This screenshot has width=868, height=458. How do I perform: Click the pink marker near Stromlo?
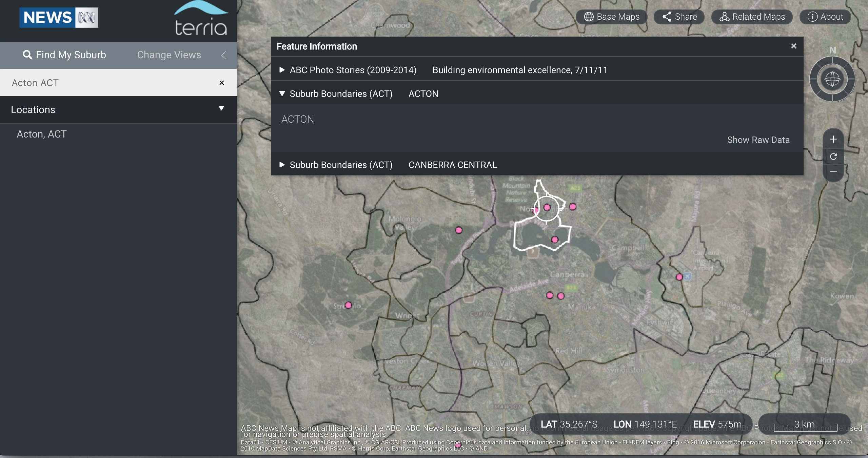[348, 305]
